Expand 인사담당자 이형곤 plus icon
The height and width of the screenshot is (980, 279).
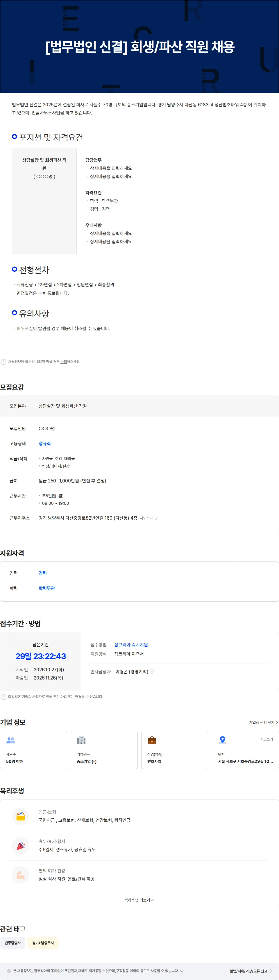(152, 671)
